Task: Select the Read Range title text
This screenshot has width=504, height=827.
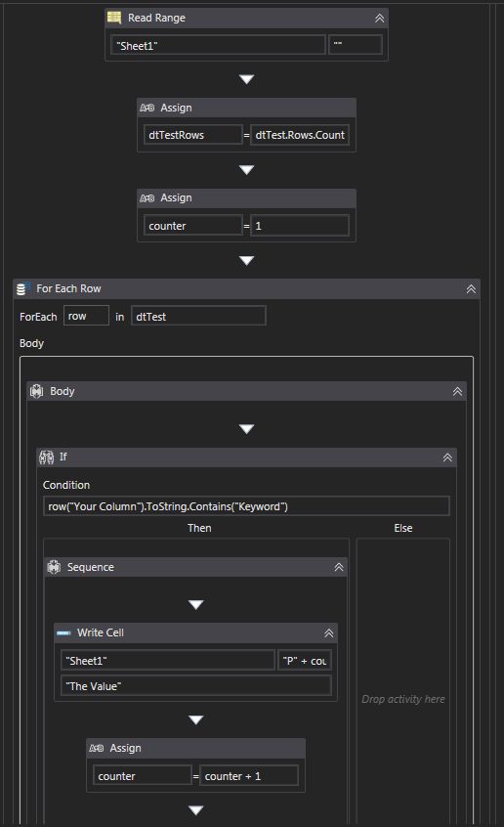Action: (156, 18)
